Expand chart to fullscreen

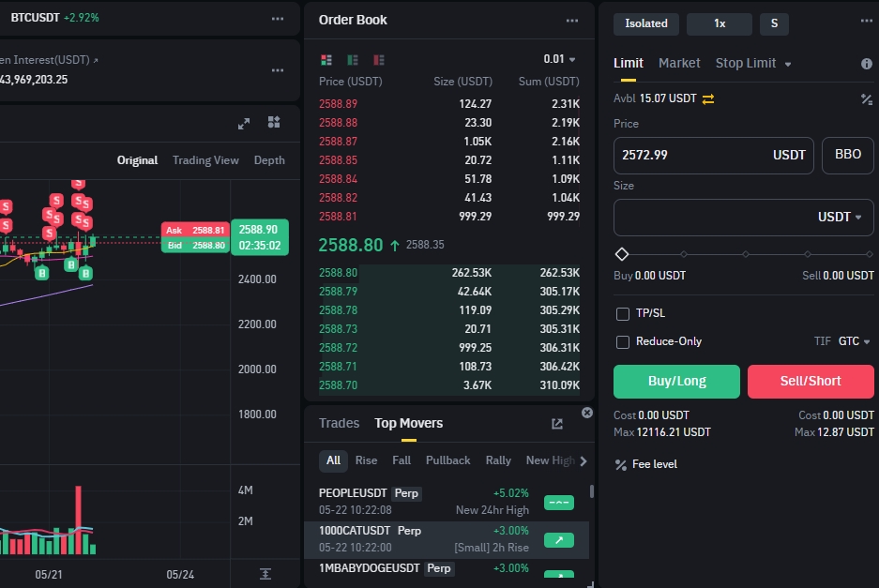click(x=244, y=123)
